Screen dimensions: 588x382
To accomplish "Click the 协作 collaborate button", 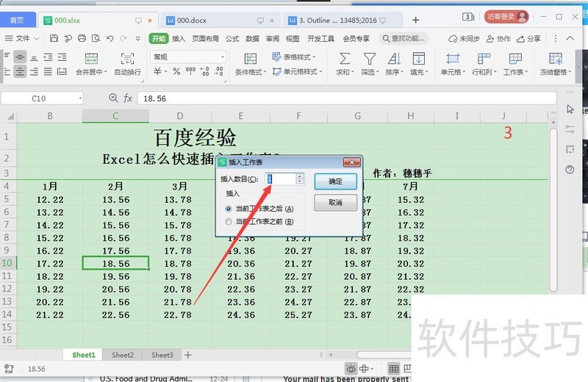I will 499,39.
